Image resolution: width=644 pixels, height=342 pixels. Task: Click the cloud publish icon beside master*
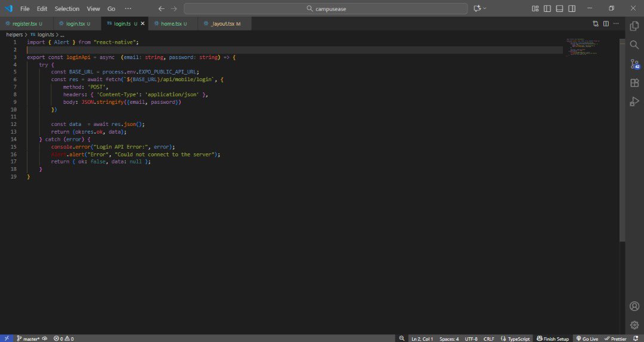click(44, 338)
